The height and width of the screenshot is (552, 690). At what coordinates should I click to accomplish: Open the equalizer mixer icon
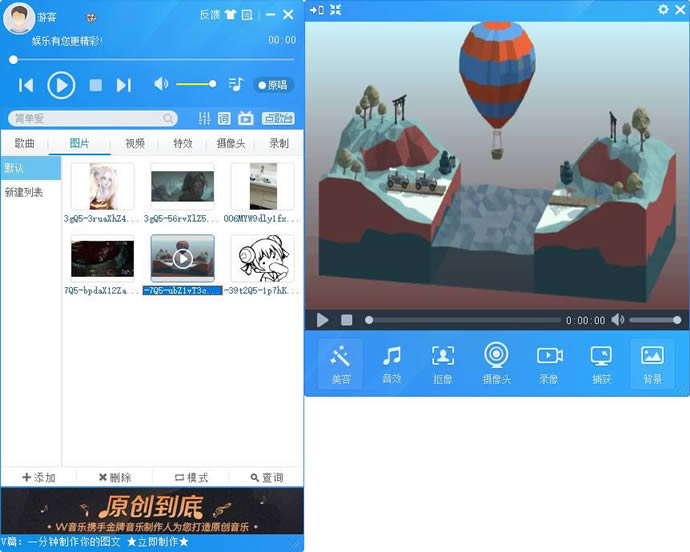[x=204, y=118]
